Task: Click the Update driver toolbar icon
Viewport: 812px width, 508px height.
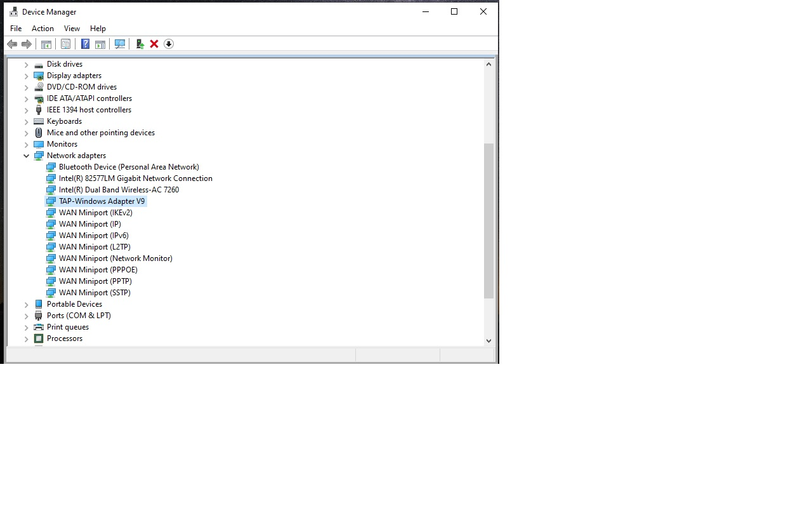Action: tap(140, 44)
